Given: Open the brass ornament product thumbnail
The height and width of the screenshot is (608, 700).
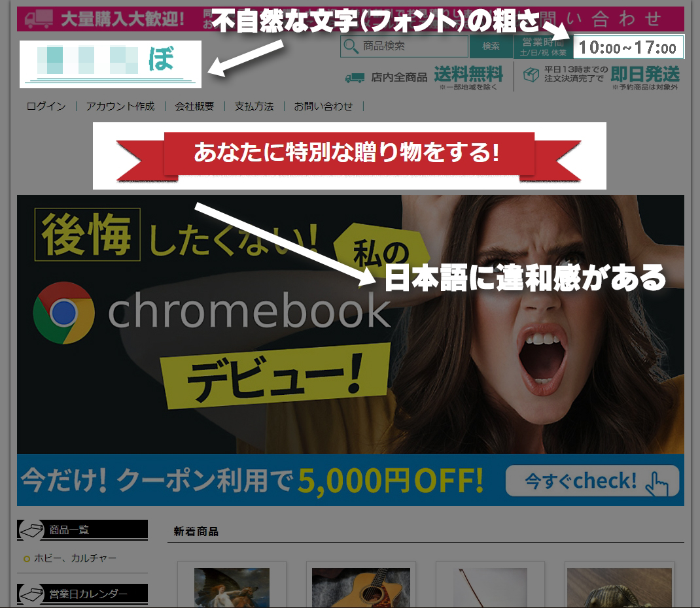Looking at the screenshot, I should click(x=619, y=588).
